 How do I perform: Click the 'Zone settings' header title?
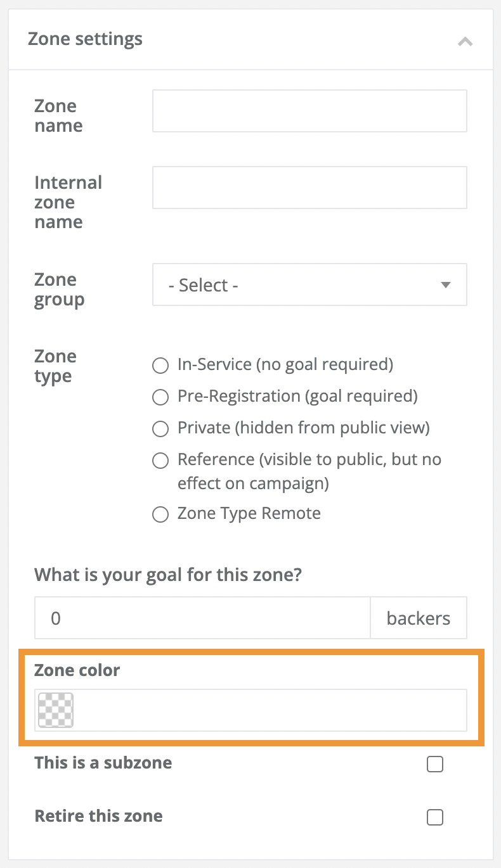point(85,39)
